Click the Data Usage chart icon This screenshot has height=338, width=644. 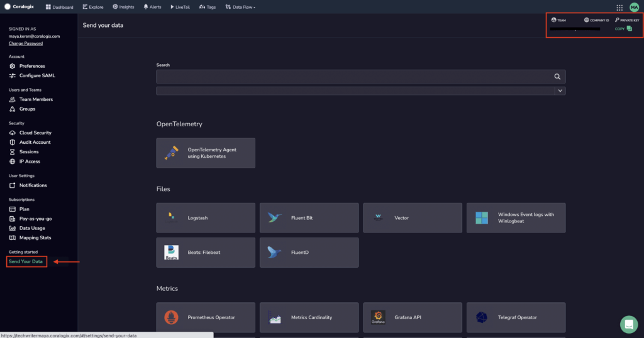[x=13, y=228]
